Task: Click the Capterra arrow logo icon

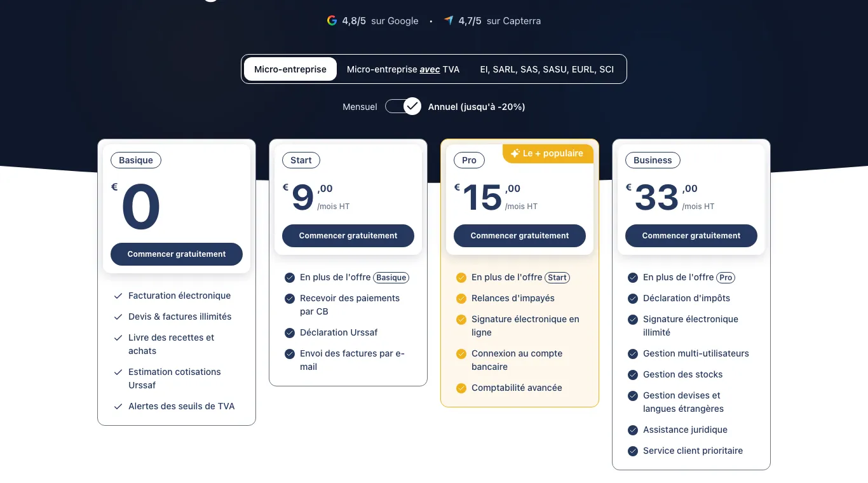Action: (449, 20)
